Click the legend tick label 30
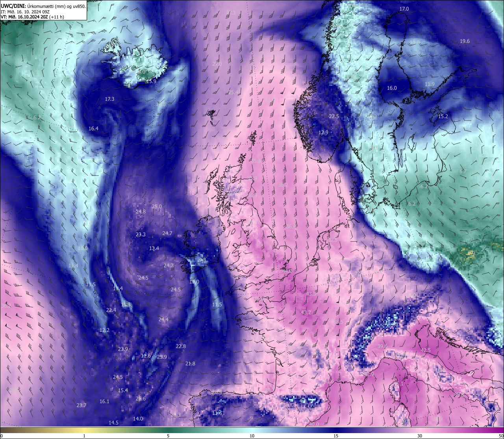Screen dimensions: 504x439 pos(420,436)
